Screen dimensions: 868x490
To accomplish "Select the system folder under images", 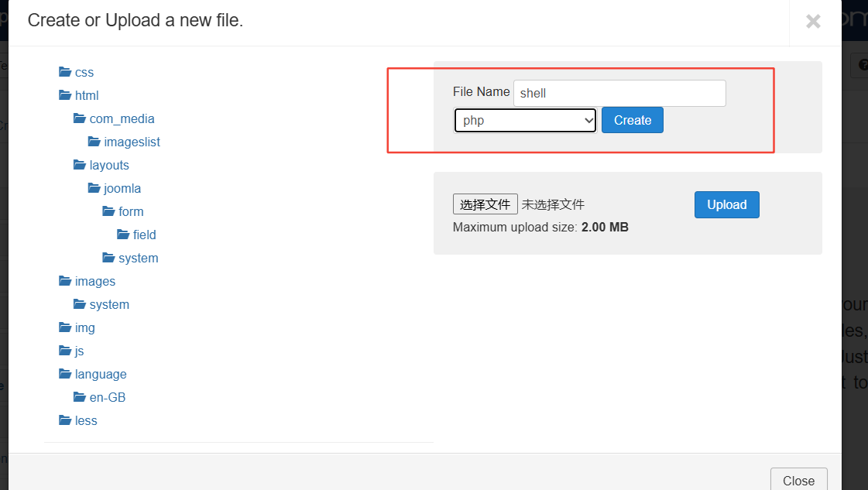I will click(x=109, y=305).
